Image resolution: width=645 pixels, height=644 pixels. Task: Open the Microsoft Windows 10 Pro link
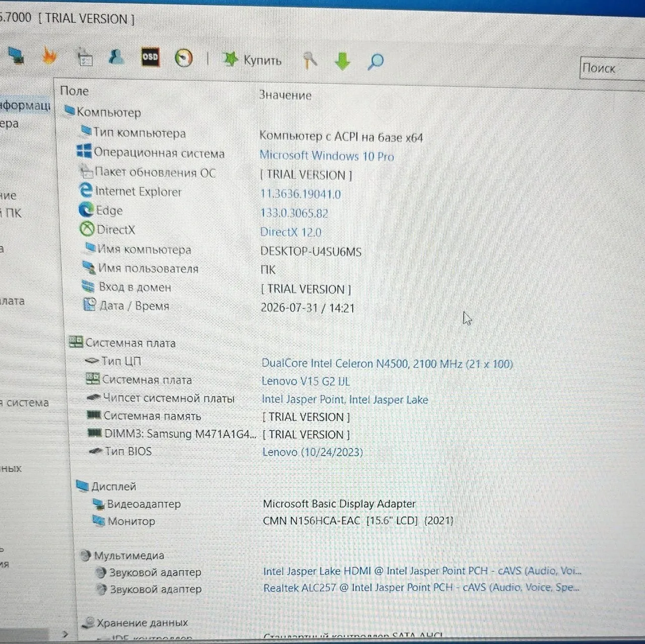327,156
